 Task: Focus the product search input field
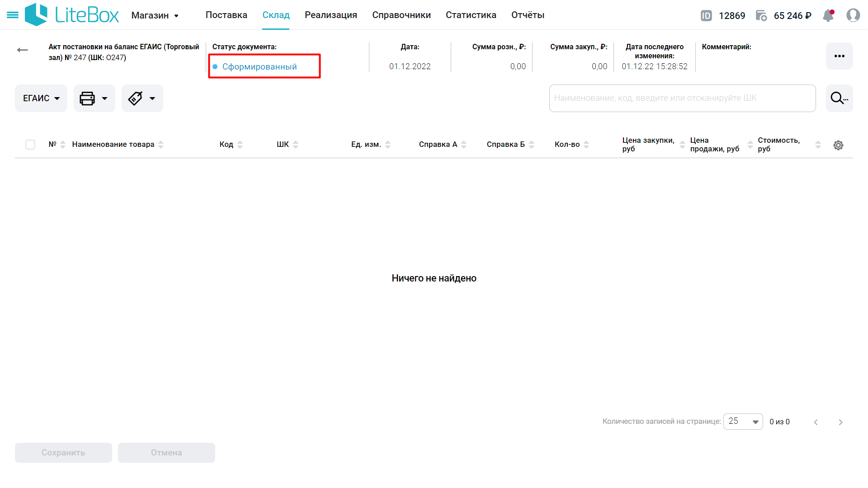tap(682, 98)
